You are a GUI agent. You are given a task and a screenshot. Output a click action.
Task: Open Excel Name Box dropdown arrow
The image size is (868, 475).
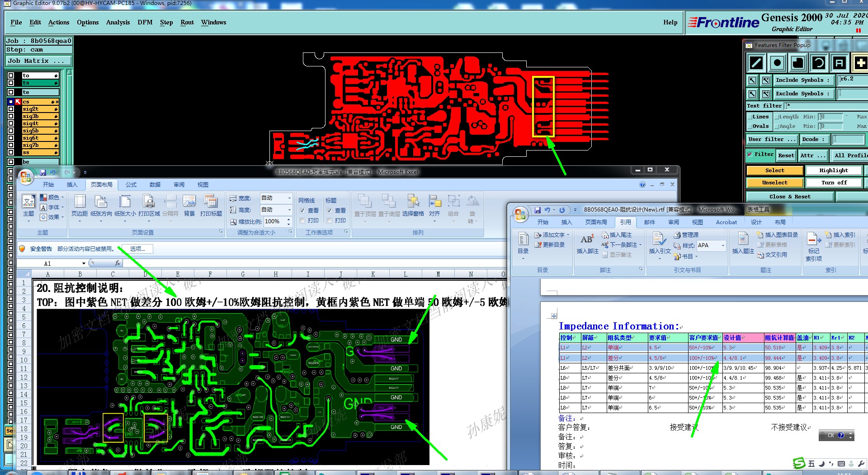84,263
